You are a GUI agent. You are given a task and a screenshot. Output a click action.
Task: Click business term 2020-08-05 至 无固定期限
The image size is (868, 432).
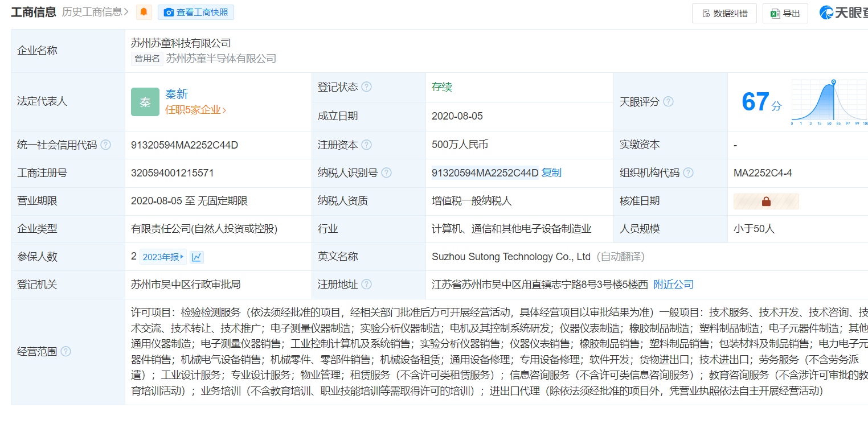[190, 201]
